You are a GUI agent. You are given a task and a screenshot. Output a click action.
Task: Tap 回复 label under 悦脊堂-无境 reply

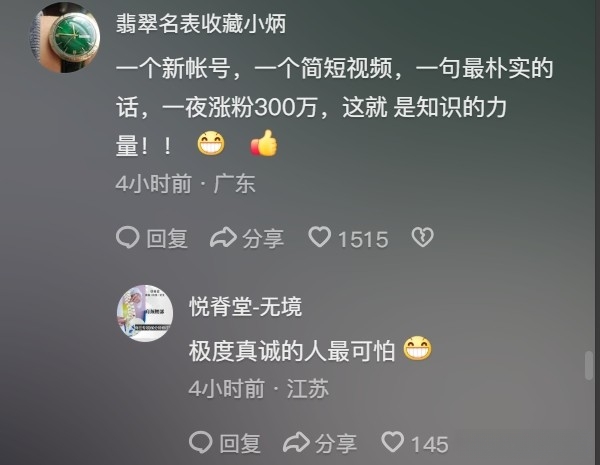tap(240, 444)
